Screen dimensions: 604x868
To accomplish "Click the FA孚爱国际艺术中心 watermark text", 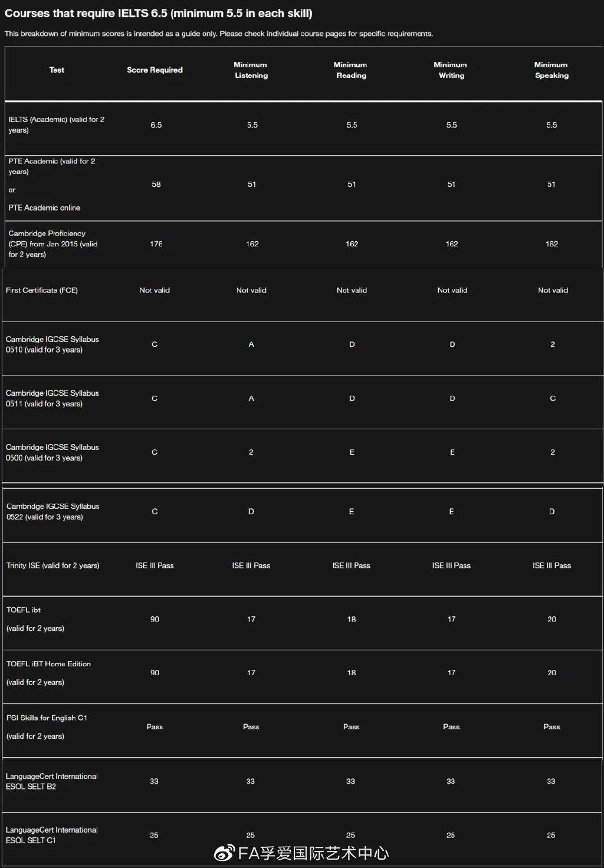I will tap(313, 853).
